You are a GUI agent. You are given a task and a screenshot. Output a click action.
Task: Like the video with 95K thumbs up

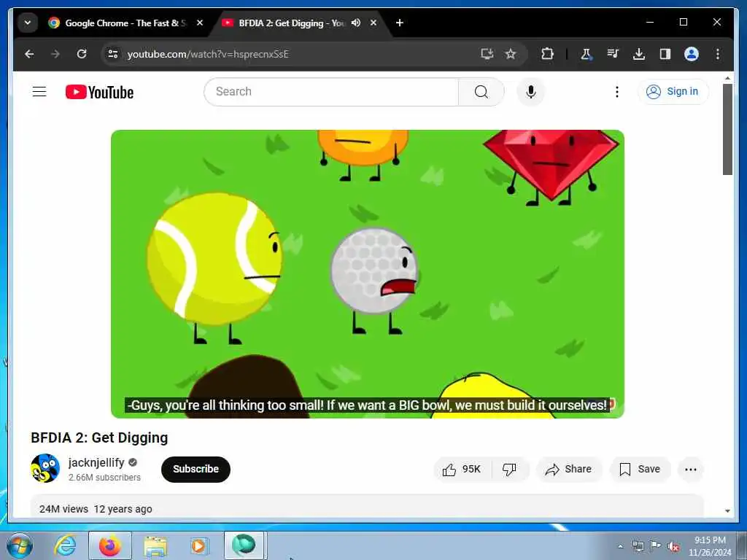462,470
